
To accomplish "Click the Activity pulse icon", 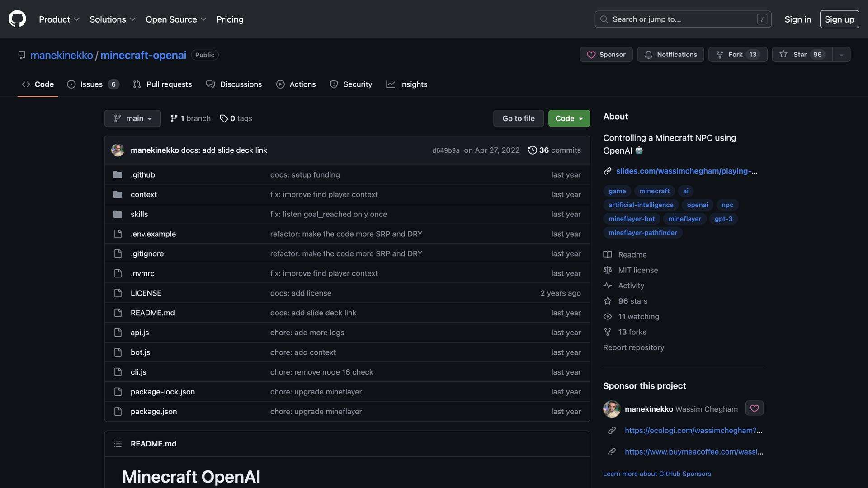I will click(608, 285).
